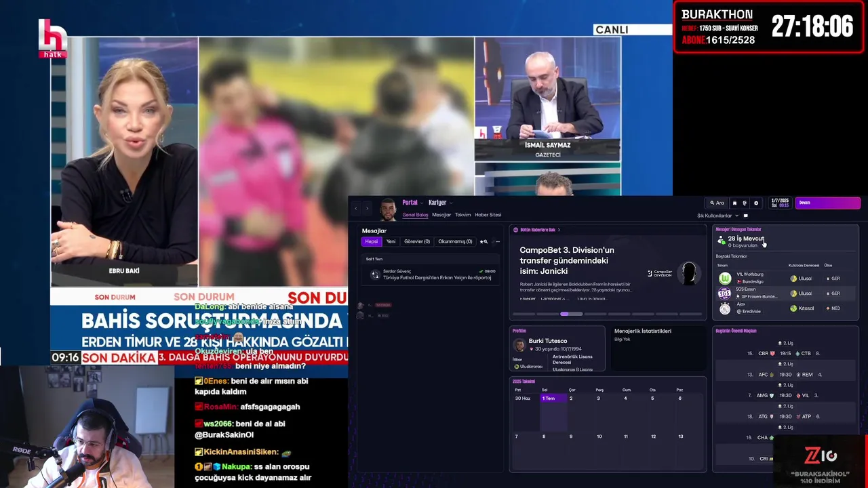Select the first news carousel indicator
Viewport: 868px width, 488px height.
tap(524, 314)
